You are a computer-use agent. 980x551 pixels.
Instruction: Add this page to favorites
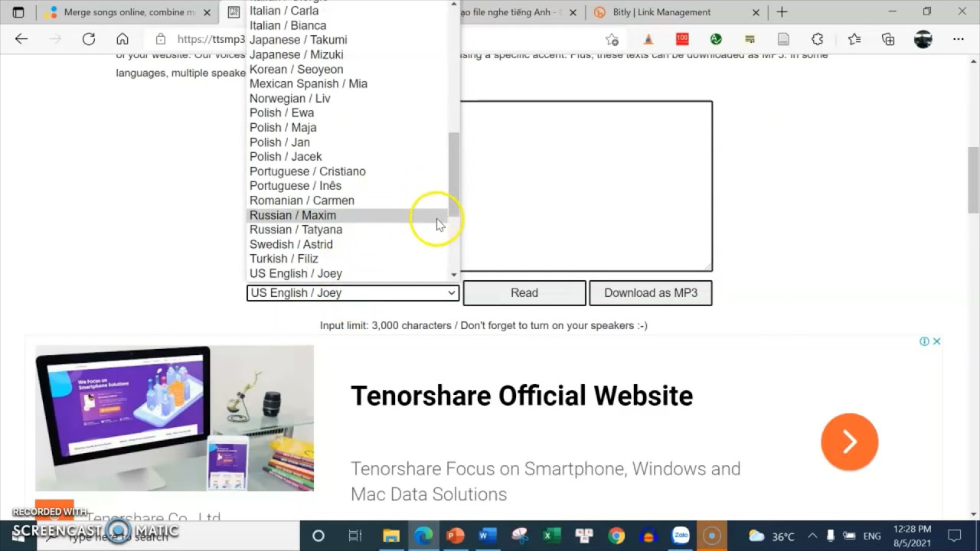(612, 39)
